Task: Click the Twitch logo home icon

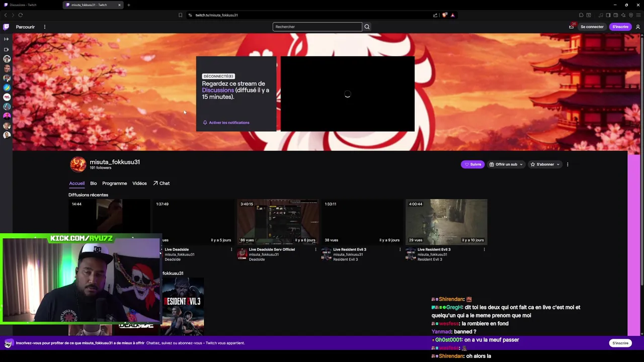Action: tap(6, 27)
